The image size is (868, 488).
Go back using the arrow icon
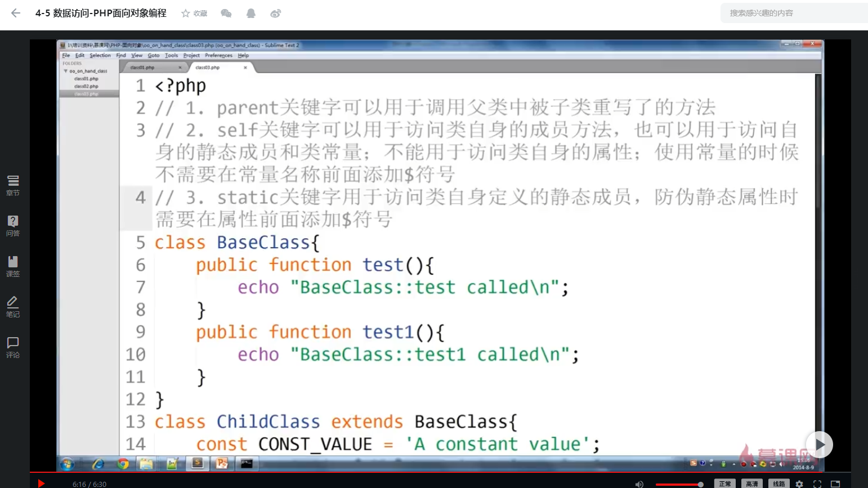click(x=16, y=13)
